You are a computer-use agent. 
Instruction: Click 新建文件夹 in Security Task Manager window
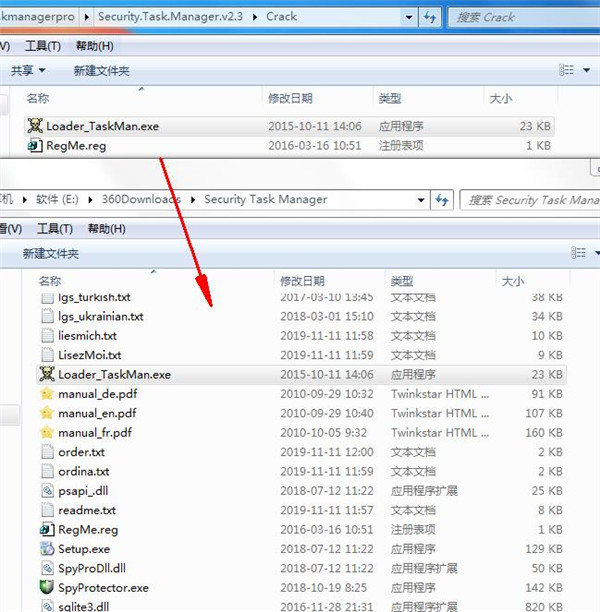pyautogui.click(x=51, y=254)
